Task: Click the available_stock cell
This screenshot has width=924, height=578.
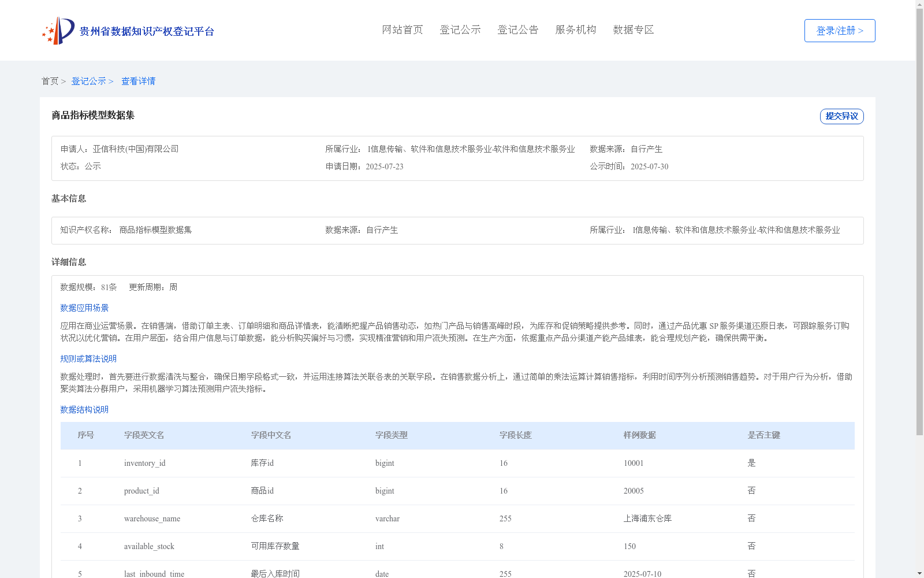Action: click(149, 546)
